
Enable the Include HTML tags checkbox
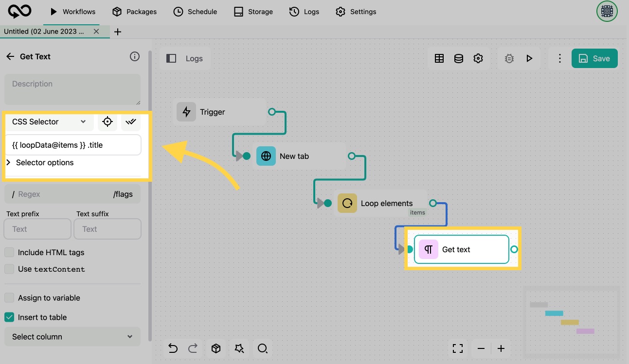[x=9, y=252]
